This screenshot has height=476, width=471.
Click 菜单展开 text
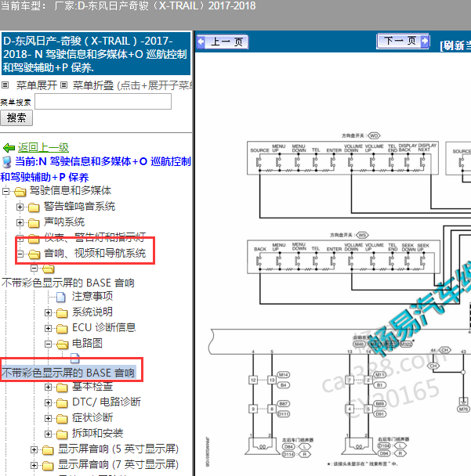pos(37,85)
